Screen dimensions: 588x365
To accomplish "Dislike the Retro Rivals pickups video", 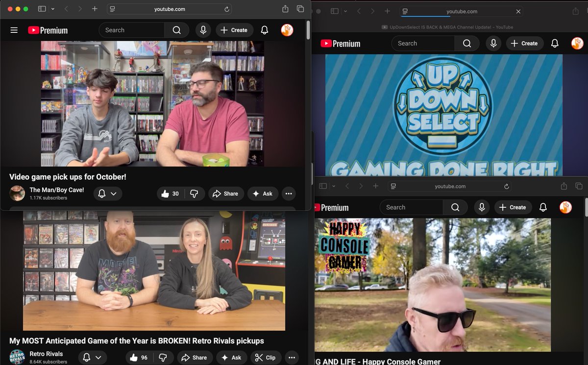I will [163, 358].
